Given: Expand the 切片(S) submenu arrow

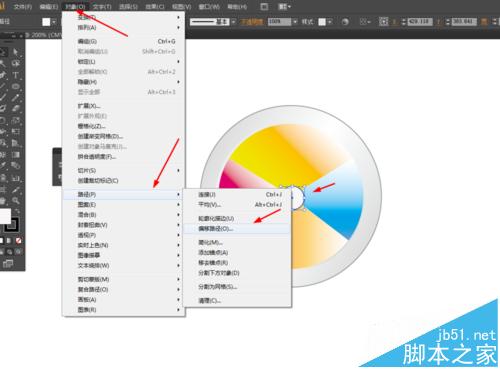Looking at the screenshot, I should [179, 170].
